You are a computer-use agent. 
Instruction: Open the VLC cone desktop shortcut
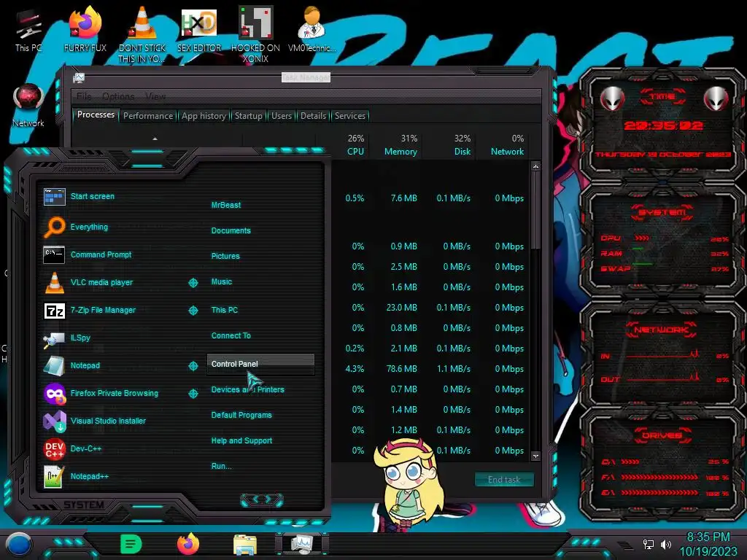(x=142, y=34)
